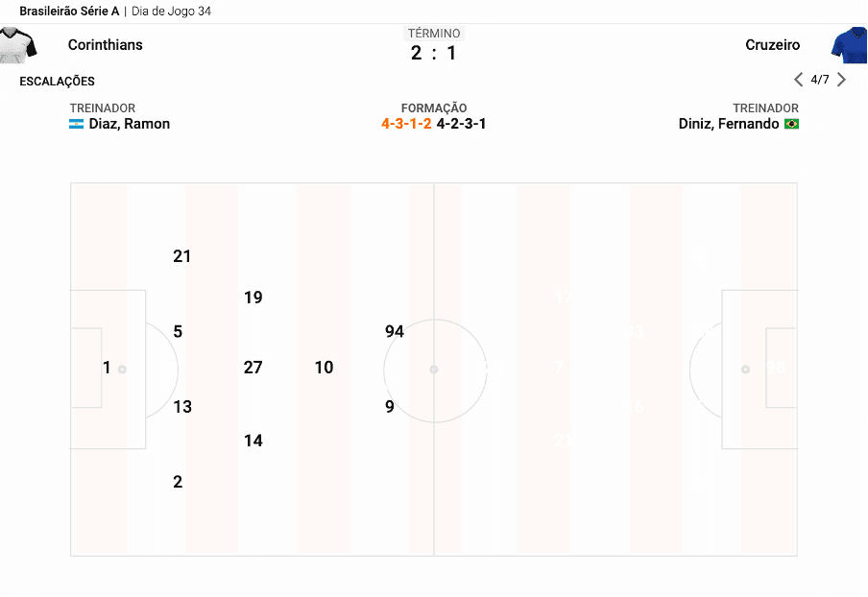Screen dimensions: 868x597
Task: Click coach name Diaz, Ramon
Action: 130,124
